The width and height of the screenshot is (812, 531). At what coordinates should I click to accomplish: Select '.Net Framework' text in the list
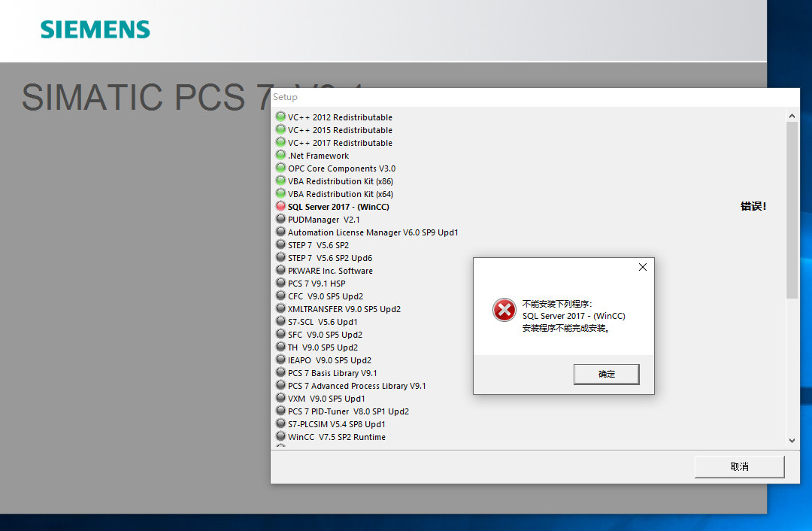[319, 156]
